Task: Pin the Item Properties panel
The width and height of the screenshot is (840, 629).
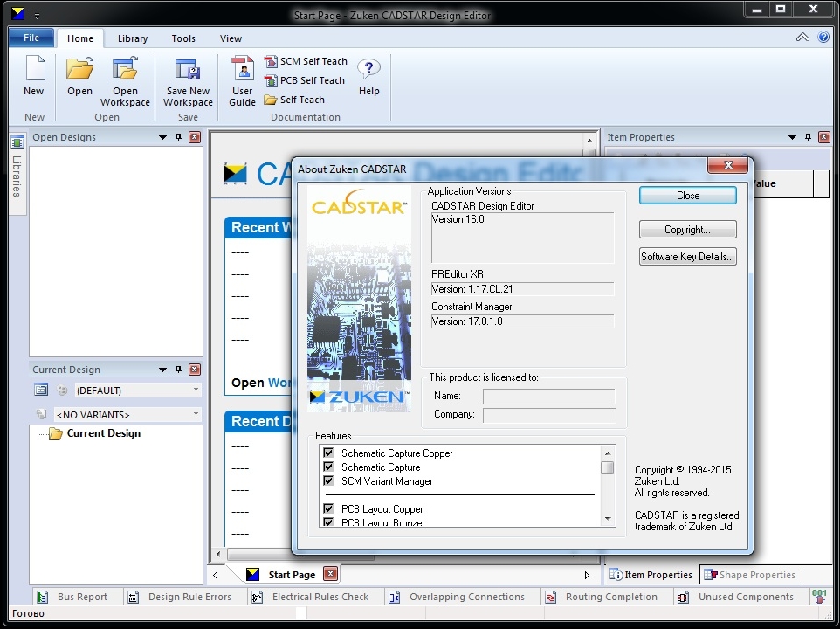Action: pyautogui.click(x=808, y=137)
